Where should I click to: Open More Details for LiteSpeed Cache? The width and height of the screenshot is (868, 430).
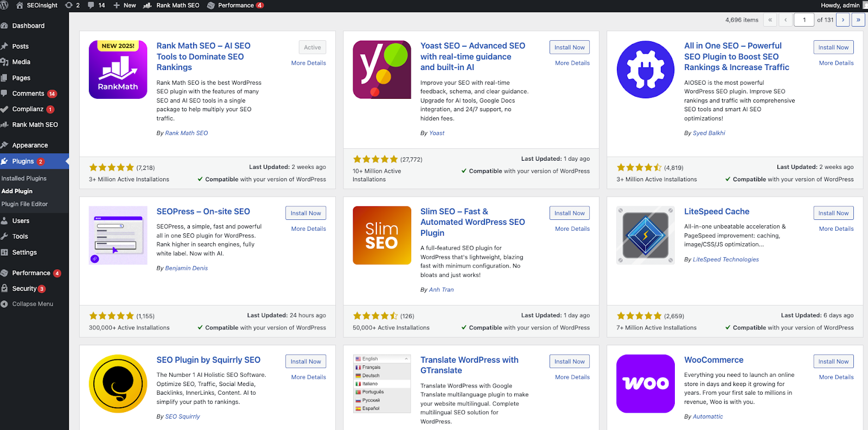pyautogui.click(x=836, y=229)
